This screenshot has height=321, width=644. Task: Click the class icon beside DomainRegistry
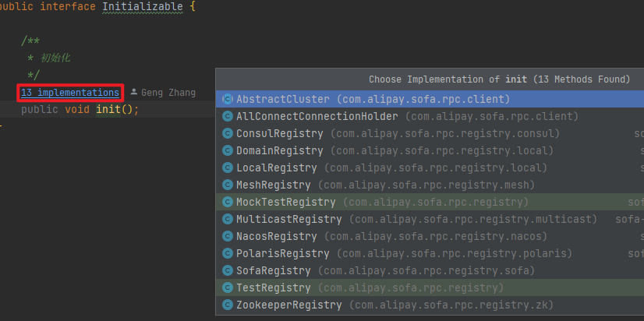pos(228,150)
